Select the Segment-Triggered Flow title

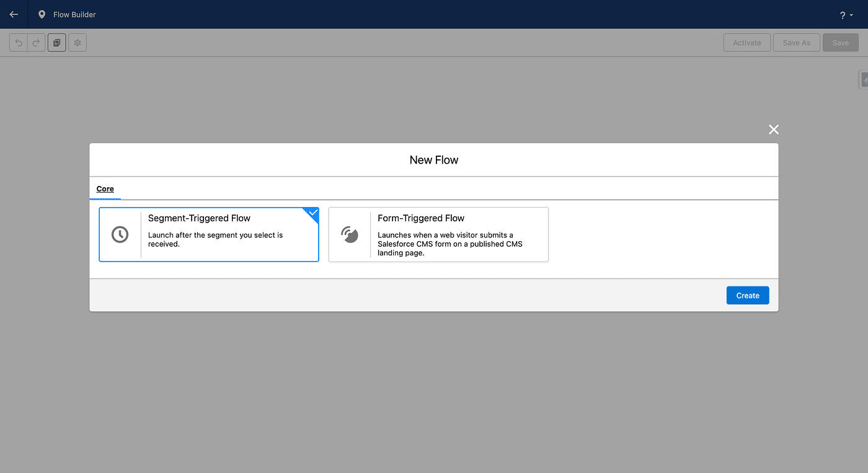[x=199, y=218]
